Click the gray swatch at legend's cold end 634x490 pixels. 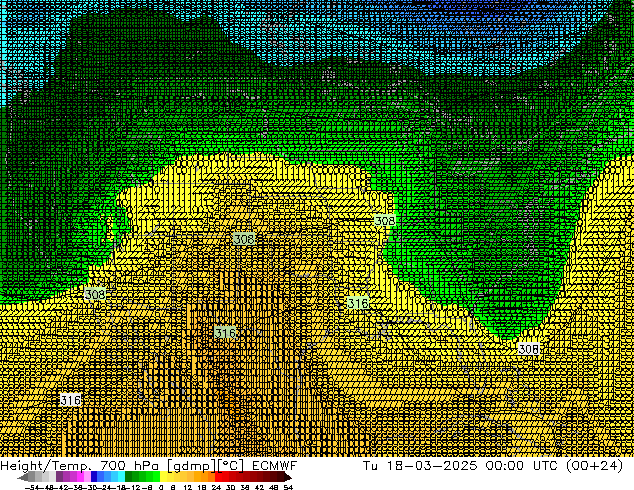pyautogui.click(x=31, y=477)
